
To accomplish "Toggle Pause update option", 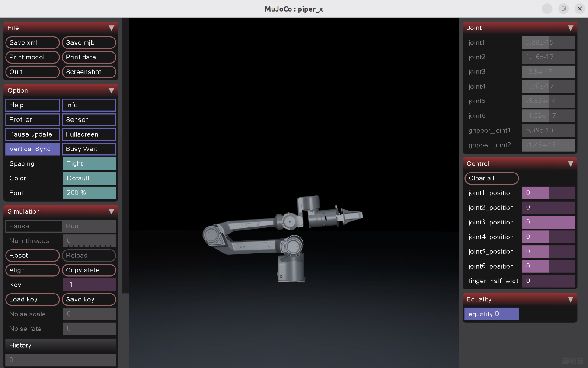I will 32,134.
